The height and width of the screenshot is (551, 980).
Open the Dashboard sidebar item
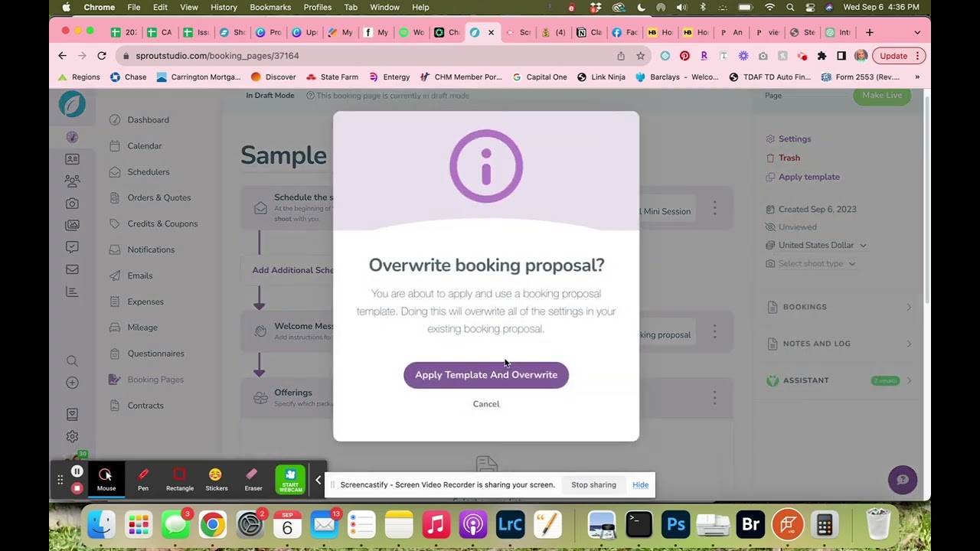point(148,120)
